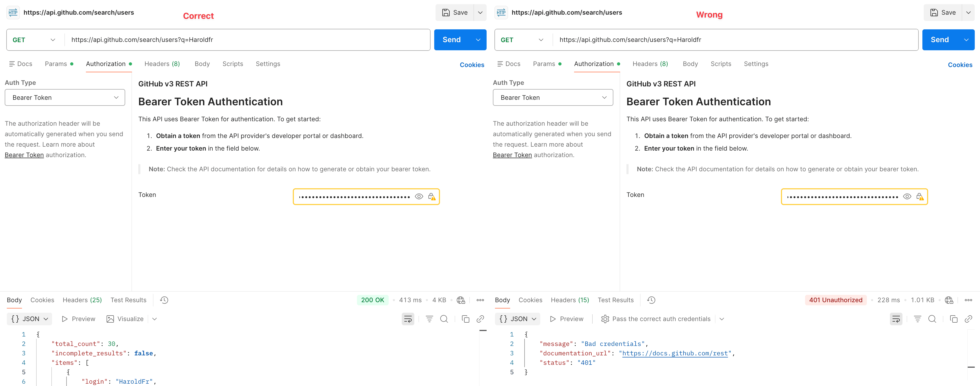This screenshot has height=386, width=980.
Task: Click the network globe icon beside 1.01 KB
Action: pos(949,300)
